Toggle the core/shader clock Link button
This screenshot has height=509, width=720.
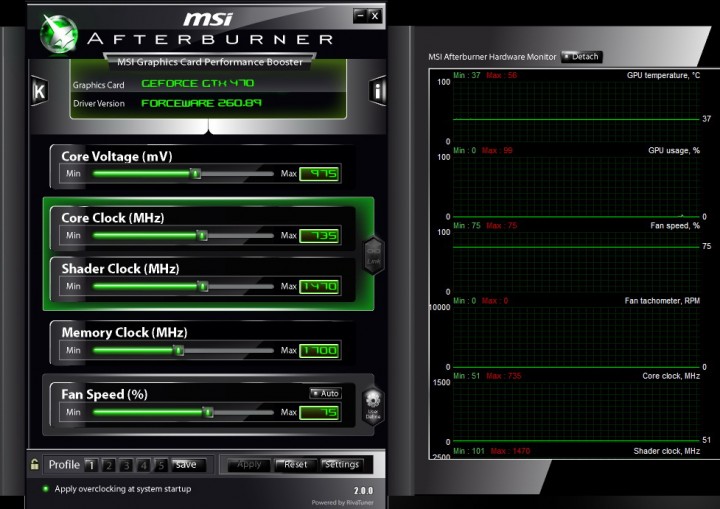[374, 255]
